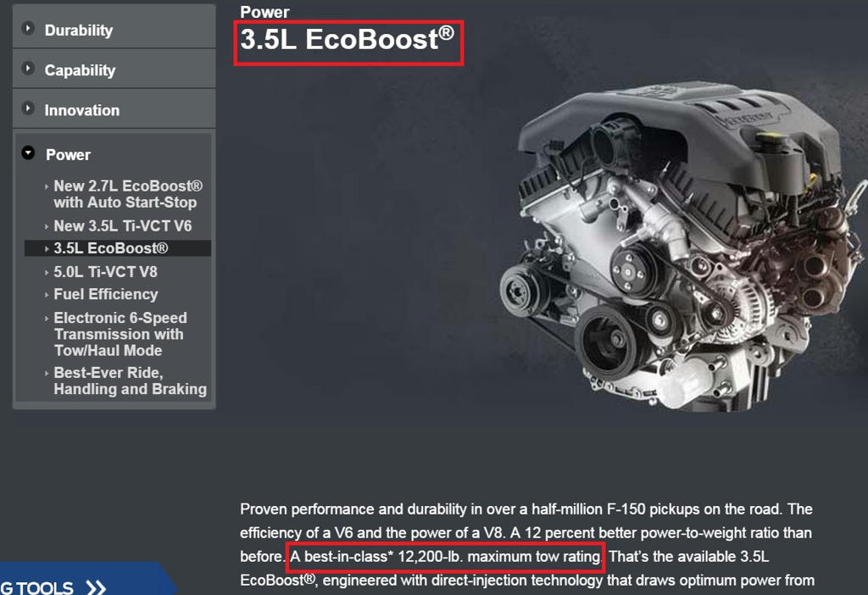
Task: Click the EcoBoost engine image
Action: [682, 247]
